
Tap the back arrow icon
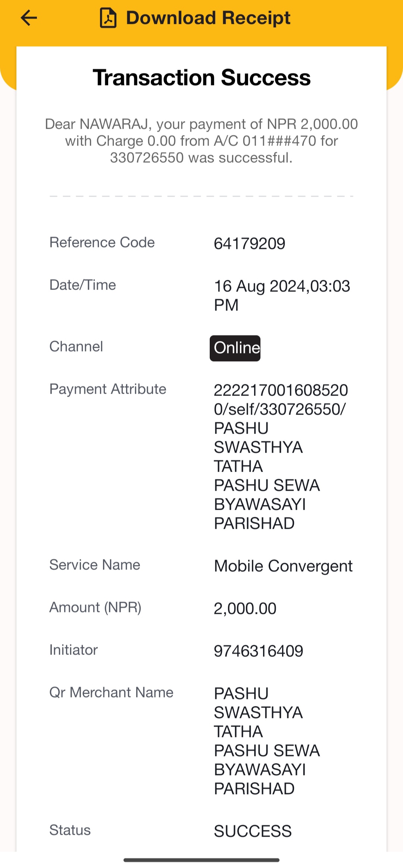coord(29,18)
